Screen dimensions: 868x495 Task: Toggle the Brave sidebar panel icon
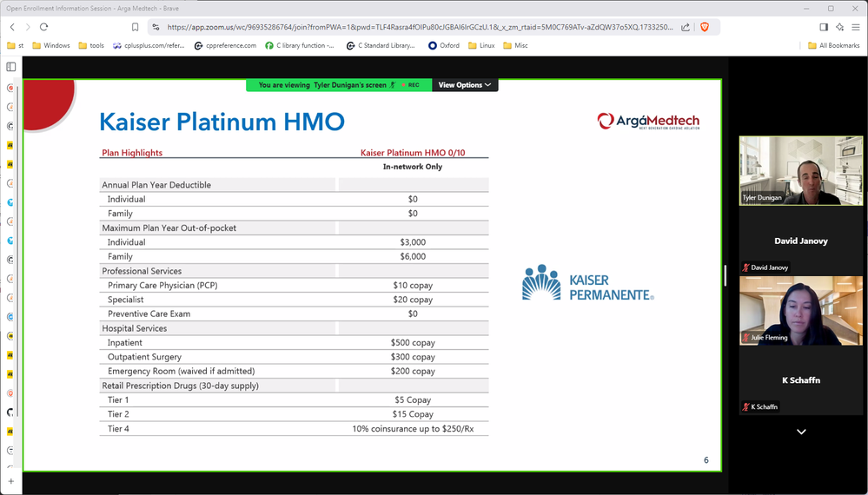coord(824,27)
